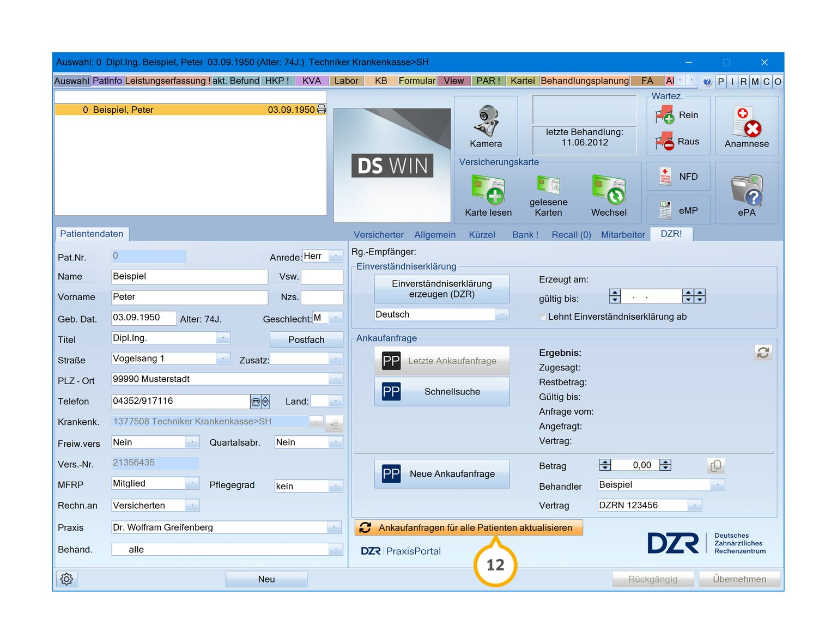837x644 pixels.
Task: Open the Kamera webcam tool
Action: pos(486,126)
